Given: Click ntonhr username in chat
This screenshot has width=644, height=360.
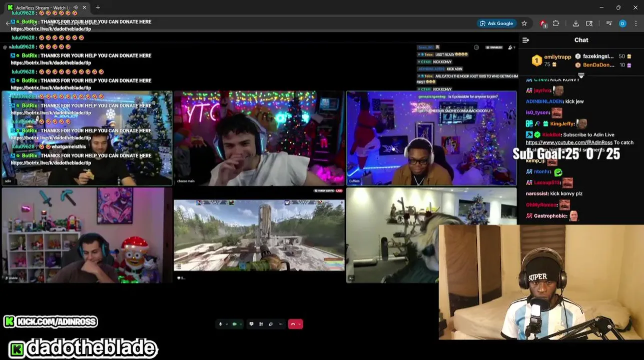Looking at the screenshot, I should coord(542,172).
